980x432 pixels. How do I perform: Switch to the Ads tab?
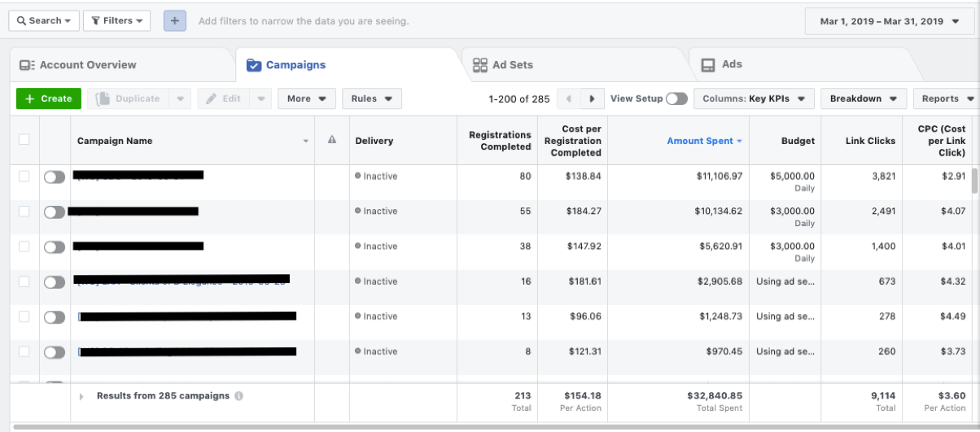click(x=721, y=64)
